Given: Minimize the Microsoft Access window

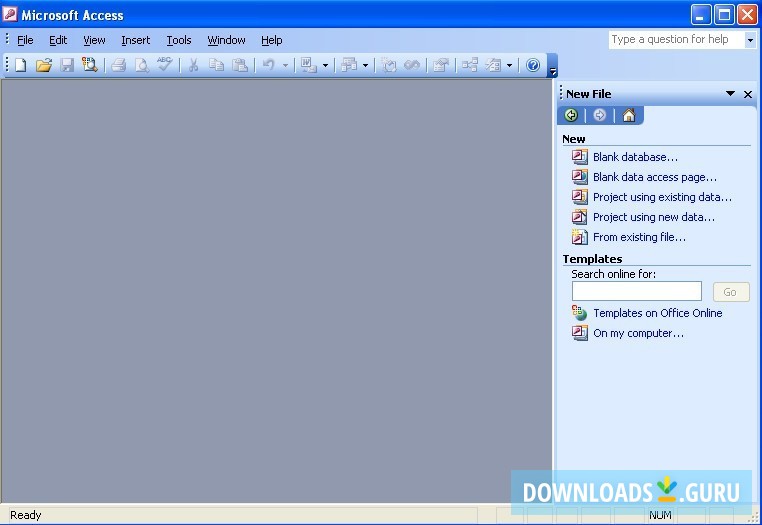Looking at the screenshot, I should coord(701,15).
